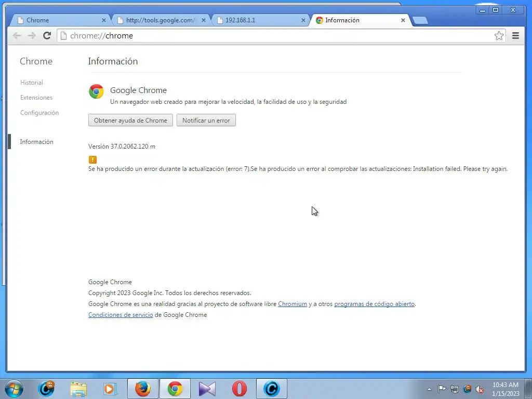The width and height of the screenshot is (532, 399).
Task: Open Historial in the sidebar
Action: pos(32,83)
